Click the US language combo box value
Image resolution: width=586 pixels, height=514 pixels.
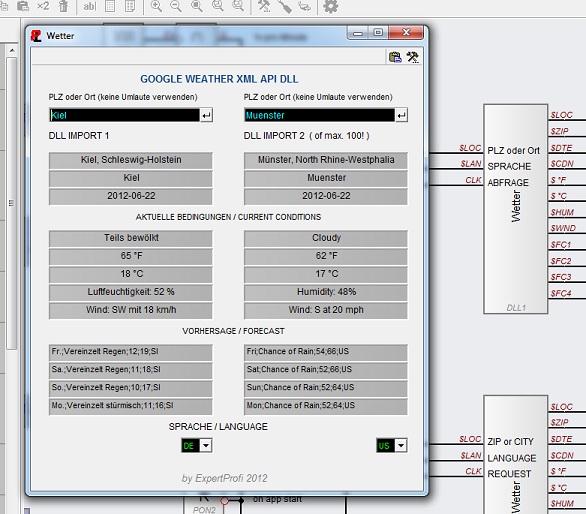[386, 446]
